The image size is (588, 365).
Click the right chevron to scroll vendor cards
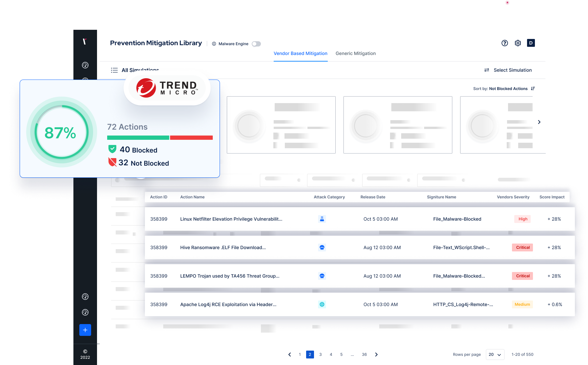pyautogui.click(x=539, y=122)
